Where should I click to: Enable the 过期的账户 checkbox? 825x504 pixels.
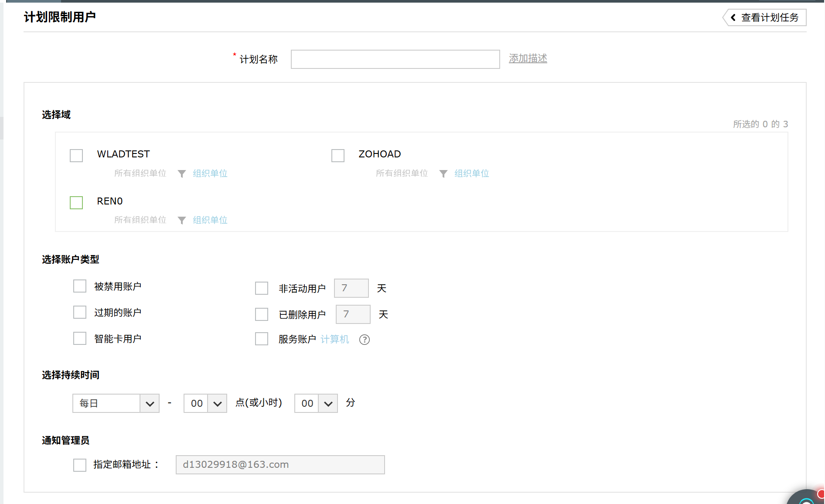pos(80,312)
